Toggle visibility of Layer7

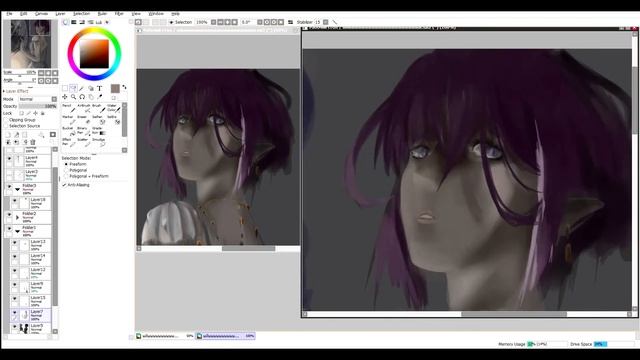coord(14,312)
